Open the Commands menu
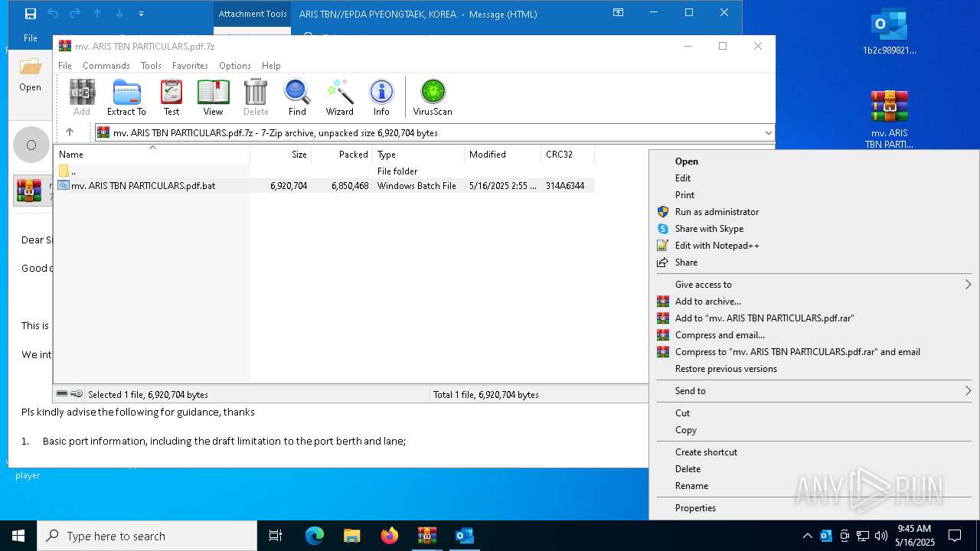 click(x=106, y=66)
